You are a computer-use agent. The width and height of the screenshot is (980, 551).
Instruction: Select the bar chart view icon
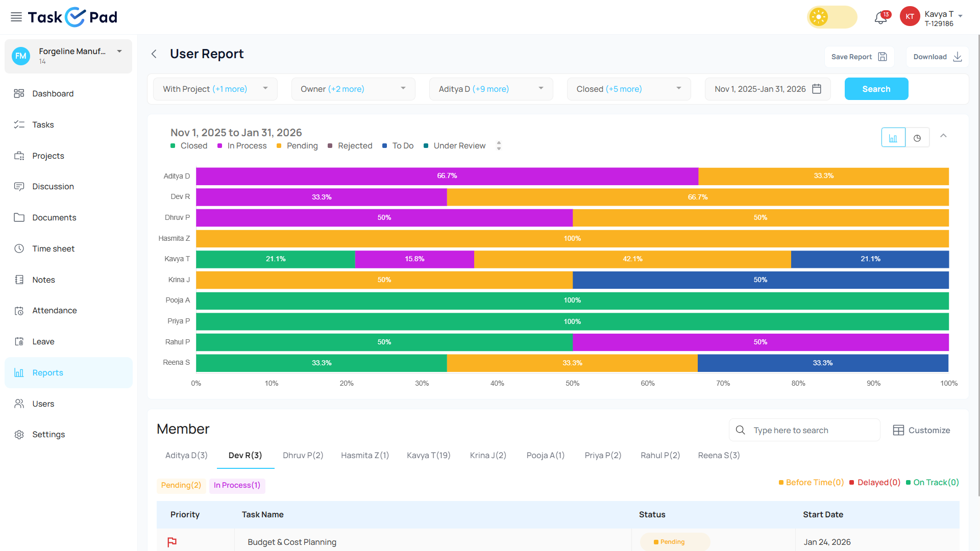click(893, 138)
